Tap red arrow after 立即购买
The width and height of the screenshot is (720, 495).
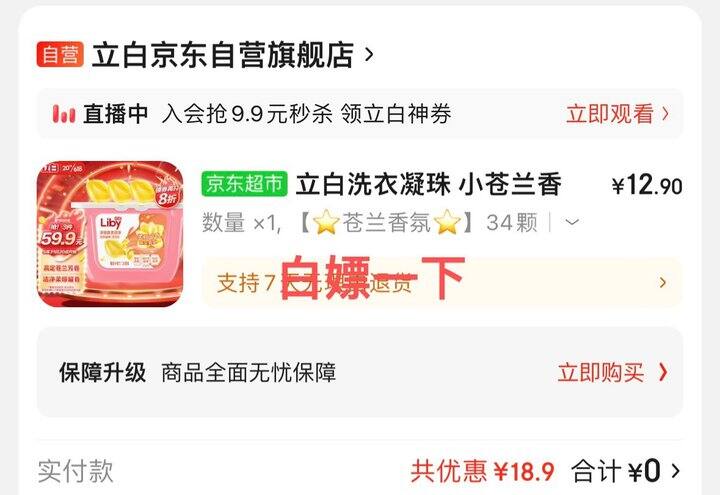tap(663, 372)
